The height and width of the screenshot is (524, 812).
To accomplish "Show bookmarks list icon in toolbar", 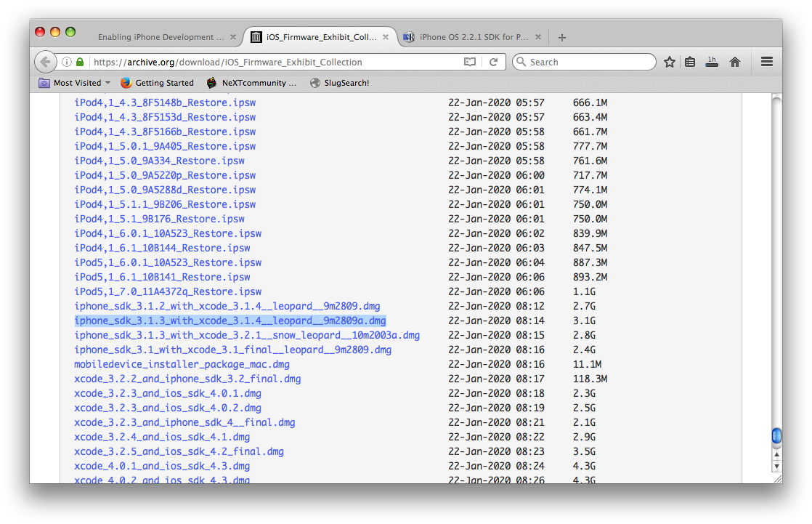I will pos(690,63).
